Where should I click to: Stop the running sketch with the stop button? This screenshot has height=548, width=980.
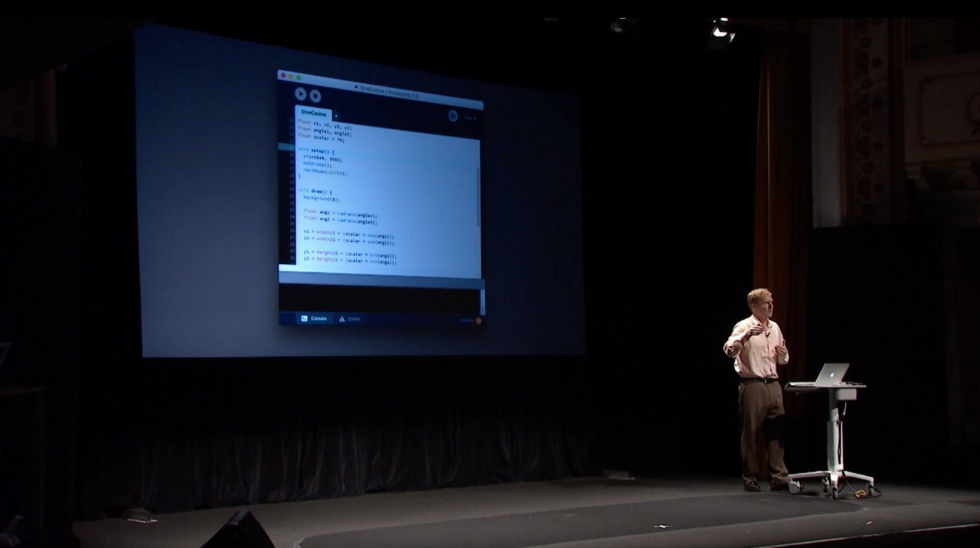point(316,97)
